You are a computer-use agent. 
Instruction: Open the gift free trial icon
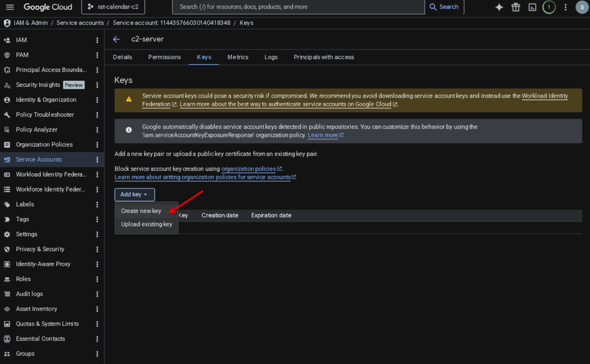(516, 7)
